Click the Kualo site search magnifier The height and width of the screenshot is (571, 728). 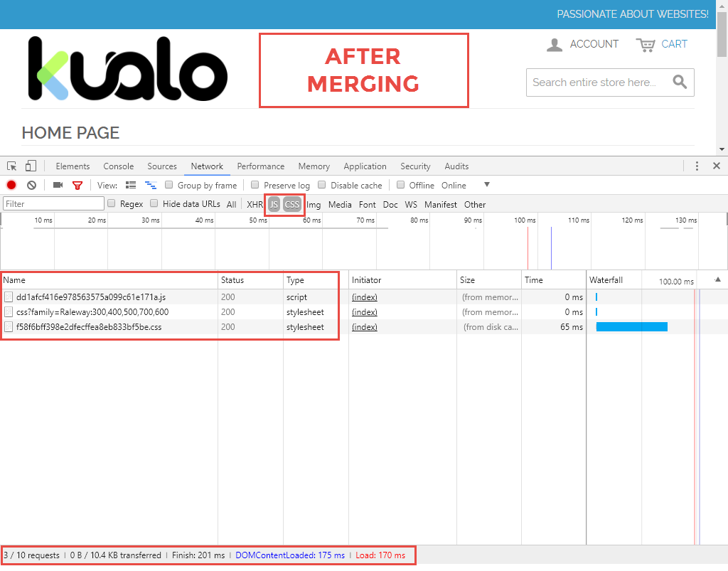click(680, 82)
